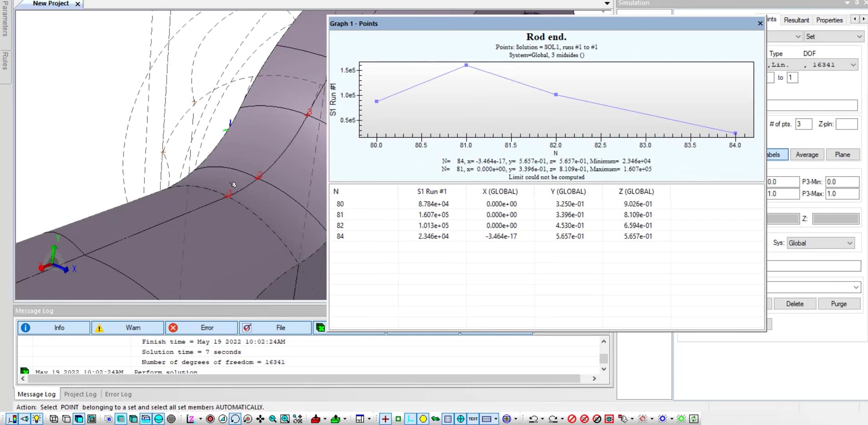The height and width of the screenshot is (425, 868).
Task: Click the Average button
Action: click(807, 154)
